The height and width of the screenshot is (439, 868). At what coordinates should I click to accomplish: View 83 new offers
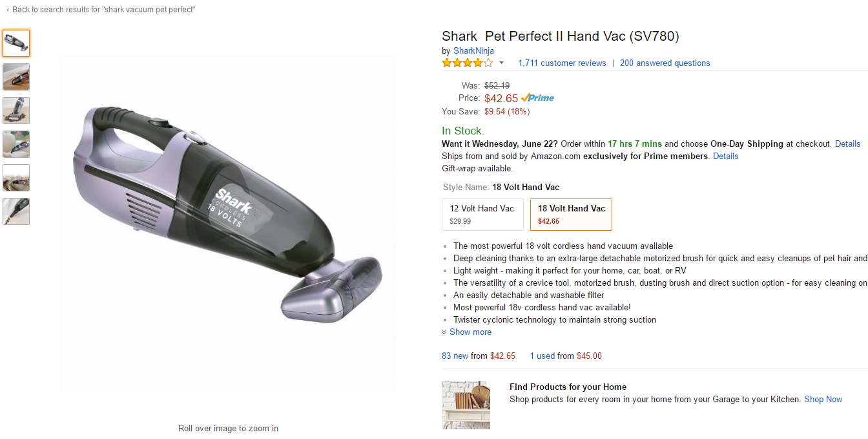455,356
